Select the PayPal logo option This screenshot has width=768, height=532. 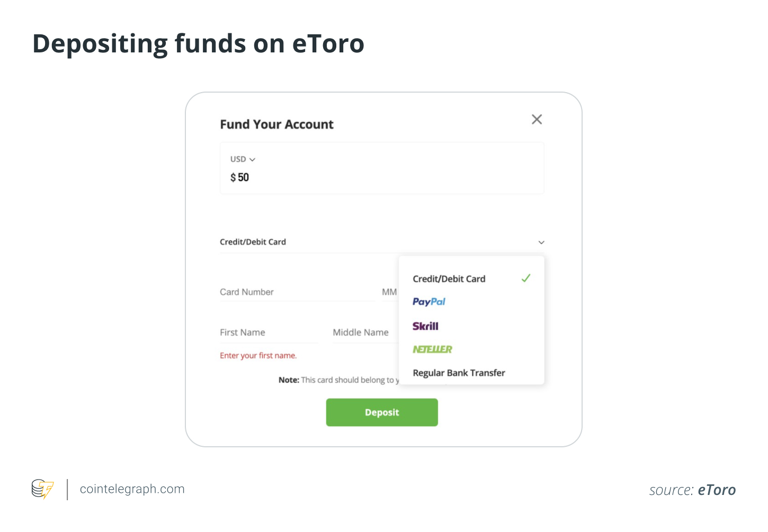tap(429, 302)
